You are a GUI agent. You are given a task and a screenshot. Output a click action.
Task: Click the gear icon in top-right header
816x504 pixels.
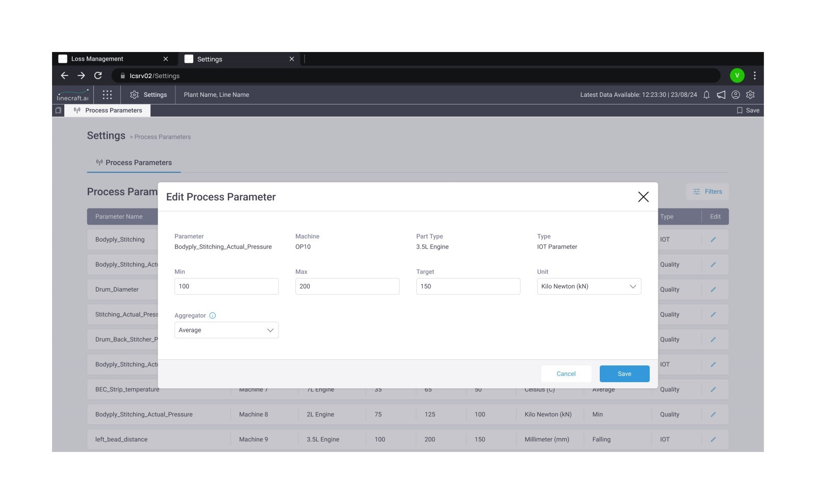750,95
